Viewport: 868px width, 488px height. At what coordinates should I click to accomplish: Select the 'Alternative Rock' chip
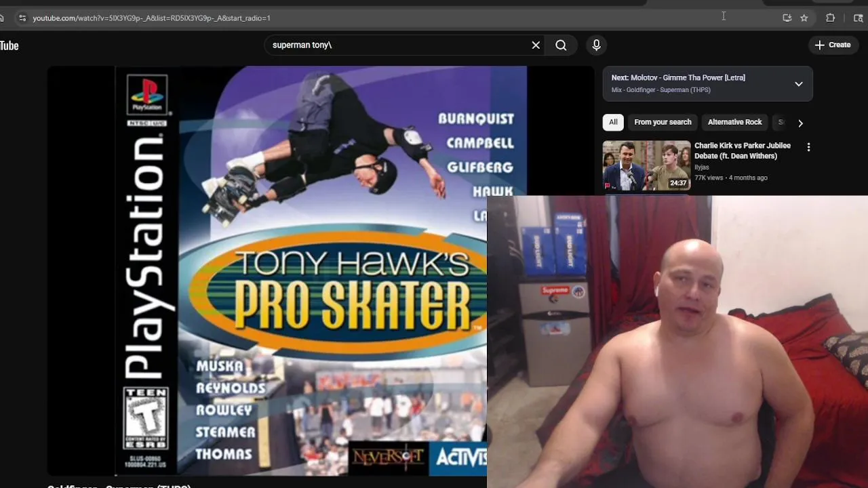(x=734, y=123)
